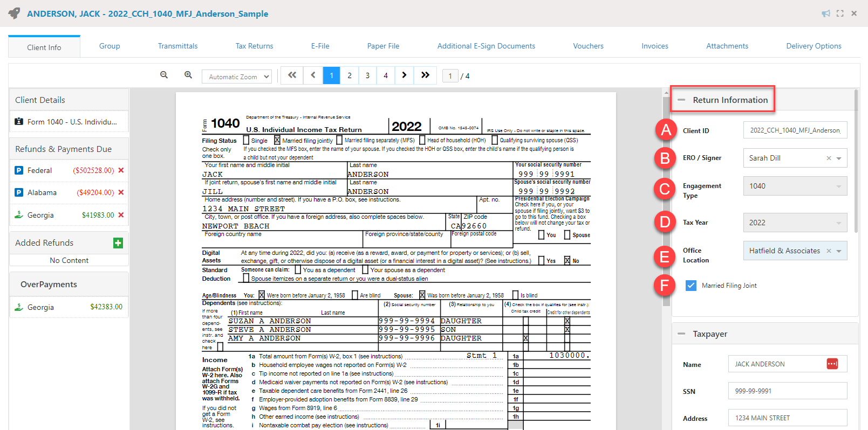Open the Delivery Options tab
Screen dimensions: 868x430
tap(814, 46)
